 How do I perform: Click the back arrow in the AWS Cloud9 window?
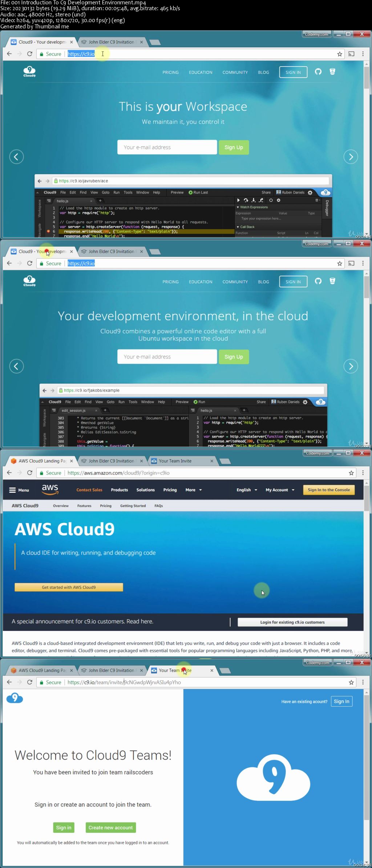[9, 473]
